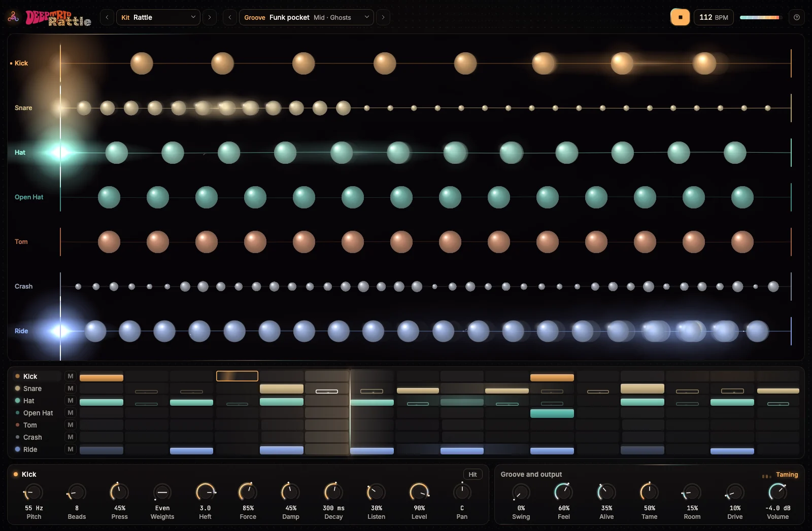Mute the Kick track

click(71, 376)
